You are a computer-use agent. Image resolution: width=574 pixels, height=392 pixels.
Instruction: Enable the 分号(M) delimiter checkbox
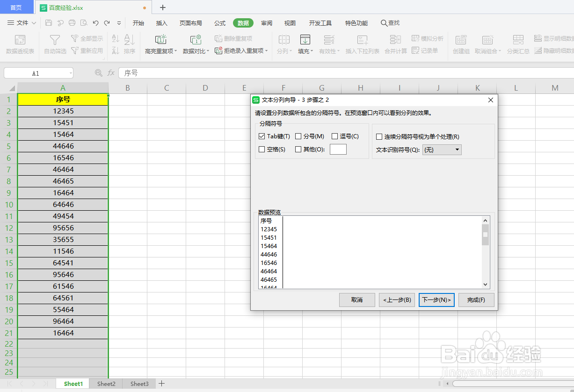298,136
